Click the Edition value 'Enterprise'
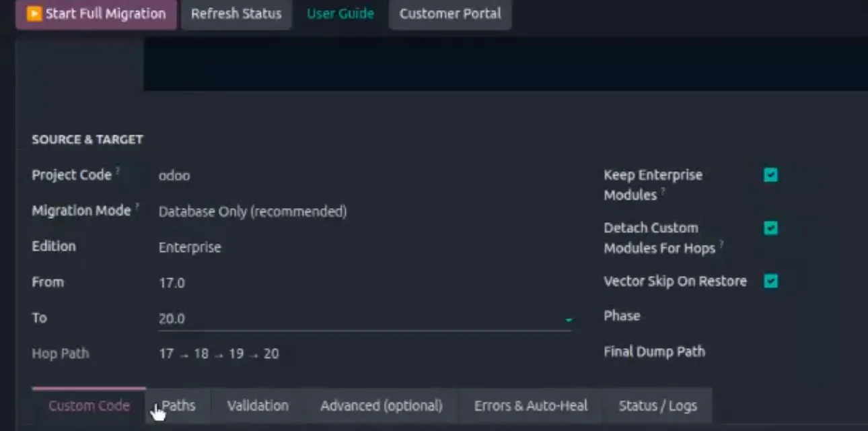Screen dimensions: 868x431 click(x=190, y=247)
